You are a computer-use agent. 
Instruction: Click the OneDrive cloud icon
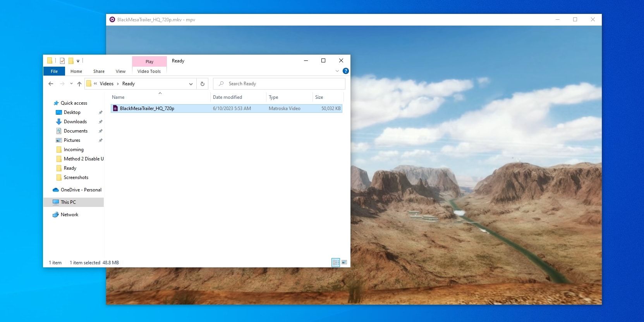click(x=56, y=190)
